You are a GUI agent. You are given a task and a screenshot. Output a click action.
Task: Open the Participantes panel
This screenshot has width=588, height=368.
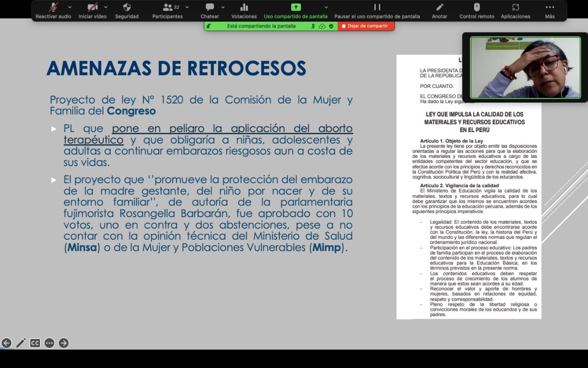click(167, 11)
